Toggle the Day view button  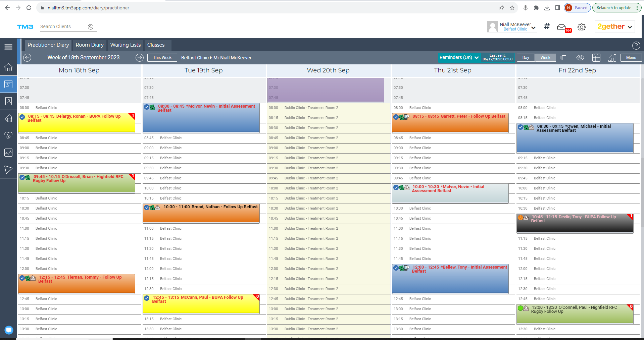point(525,58)
